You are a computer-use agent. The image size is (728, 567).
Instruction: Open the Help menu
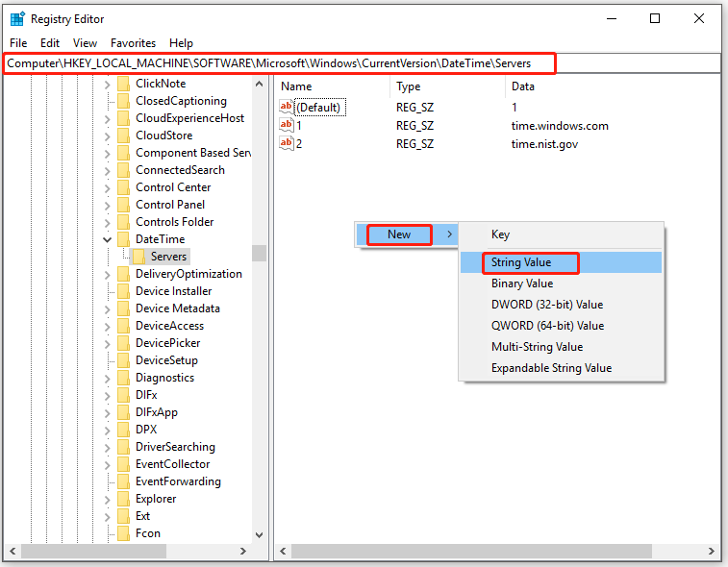[181, 43]
